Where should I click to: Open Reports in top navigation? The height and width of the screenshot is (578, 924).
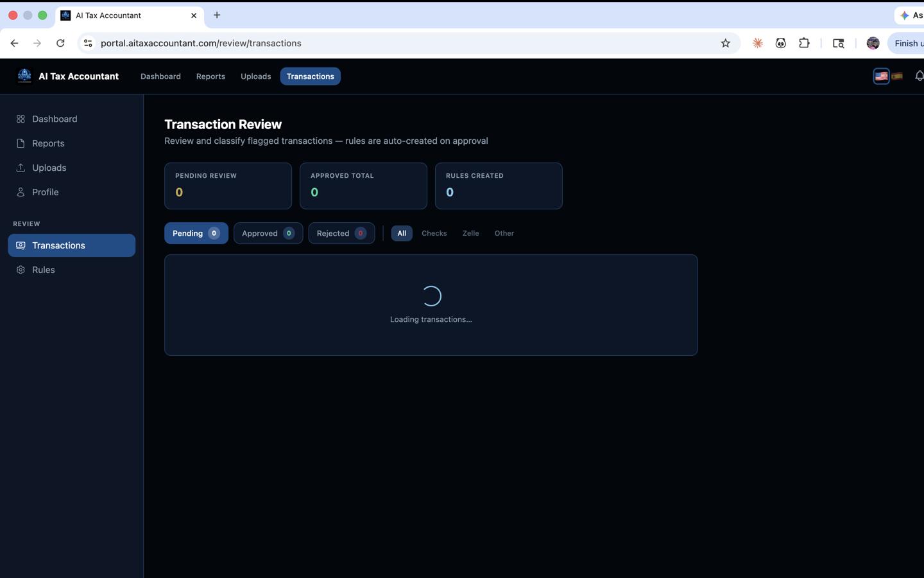coord(210,76)
